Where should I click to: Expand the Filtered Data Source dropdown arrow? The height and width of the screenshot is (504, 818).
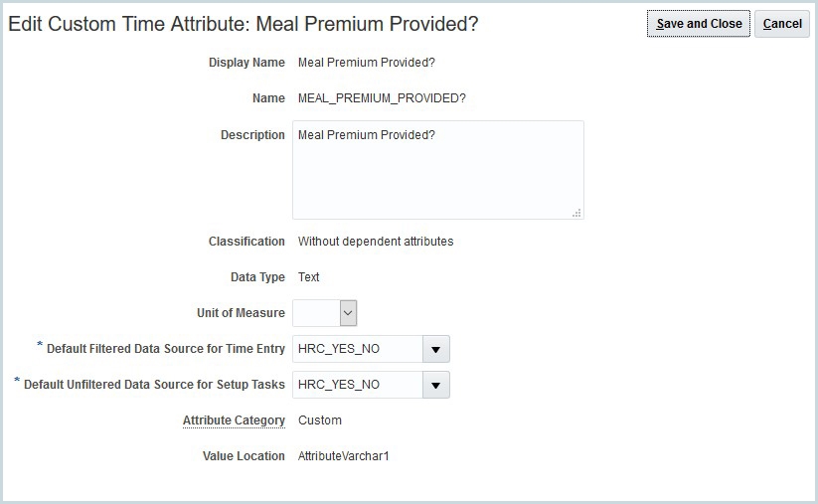click(436, 349)
